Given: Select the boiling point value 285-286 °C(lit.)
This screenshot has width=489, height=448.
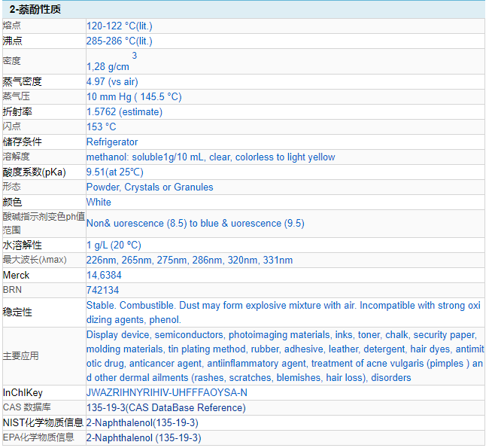Looking at the screenshot, I should (x=119, y=41).
